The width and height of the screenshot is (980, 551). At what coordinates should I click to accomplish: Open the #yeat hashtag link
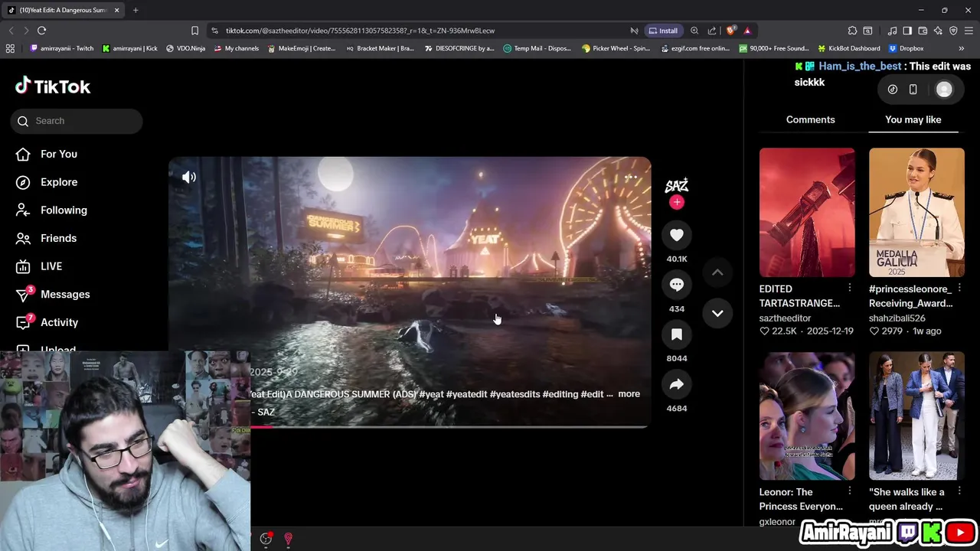pyautogui.click(x=432, y=394)
